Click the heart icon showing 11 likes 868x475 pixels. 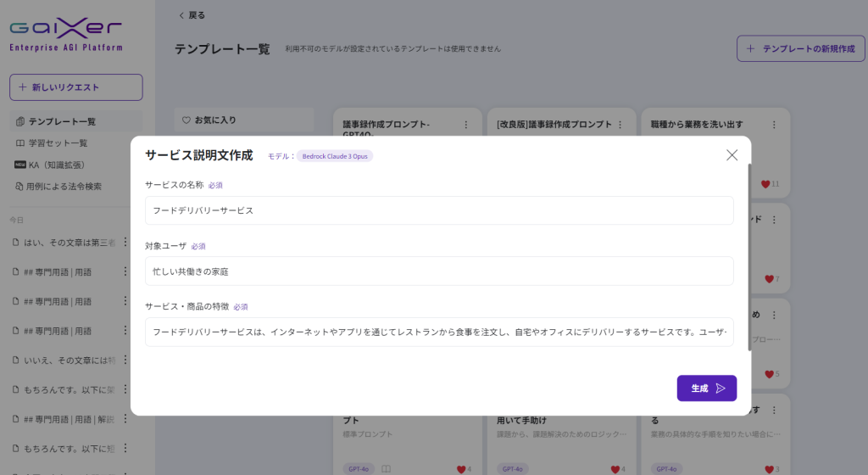point(765,184)
